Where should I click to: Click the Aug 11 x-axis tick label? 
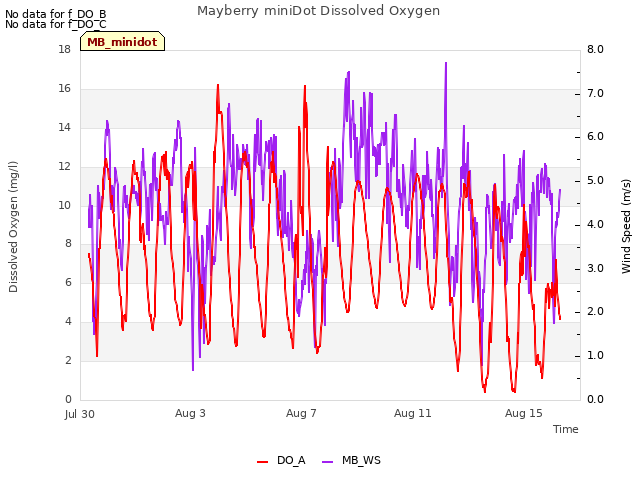click(x=413, y=413)
